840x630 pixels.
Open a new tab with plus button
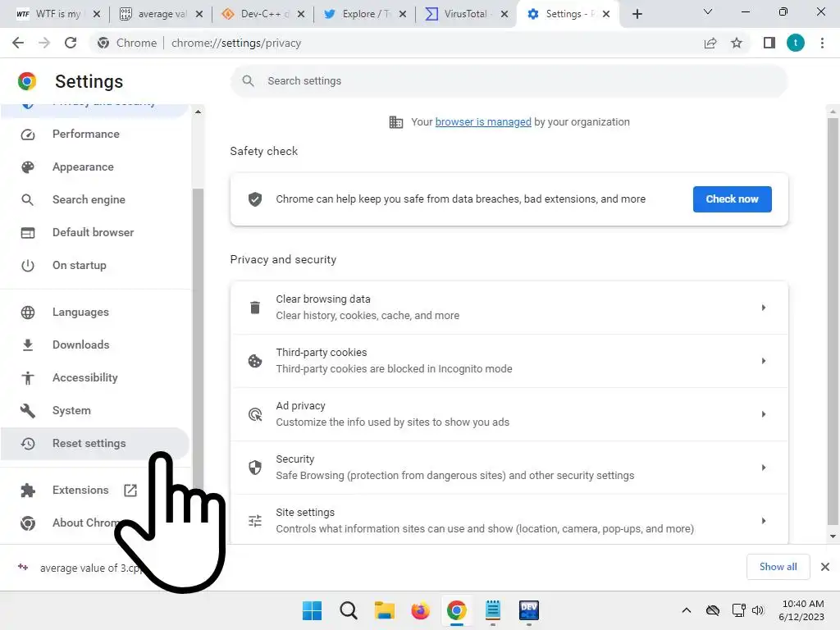(x=637, y=14)
